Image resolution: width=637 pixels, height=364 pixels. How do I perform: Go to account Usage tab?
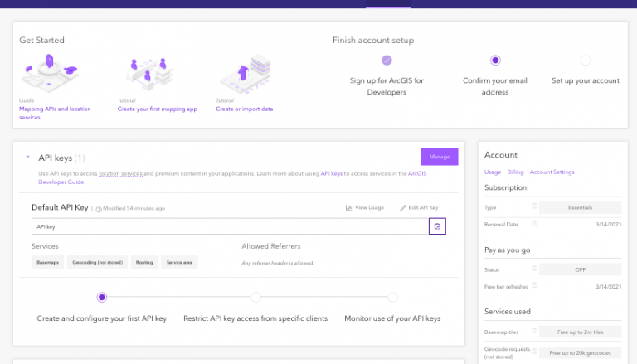pyautogui.click(x=493, y=172)
